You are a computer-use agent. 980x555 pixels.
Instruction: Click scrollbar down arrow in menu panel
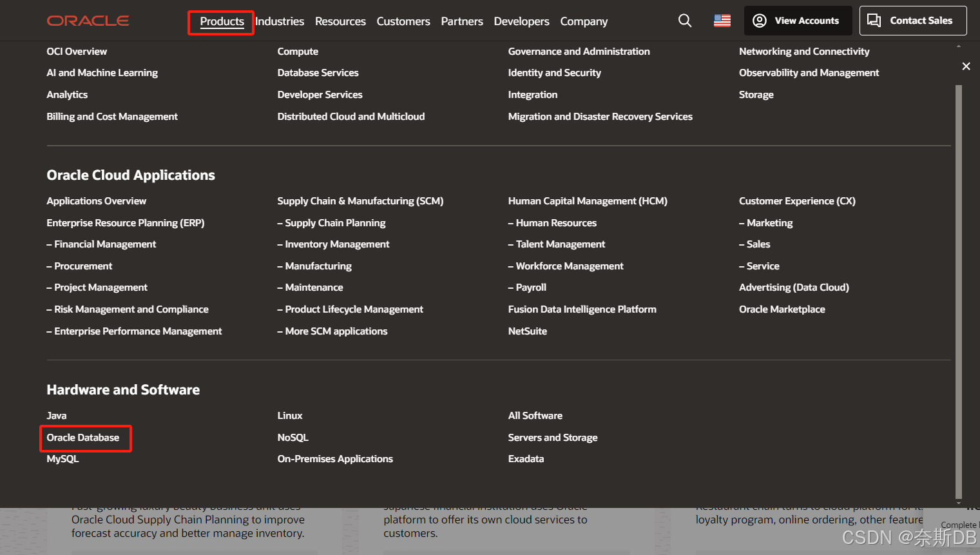(959, 503)
